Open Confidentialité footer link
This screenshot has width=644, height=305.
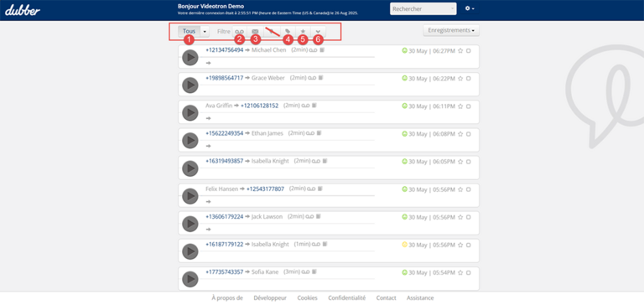tap(346, 298)
